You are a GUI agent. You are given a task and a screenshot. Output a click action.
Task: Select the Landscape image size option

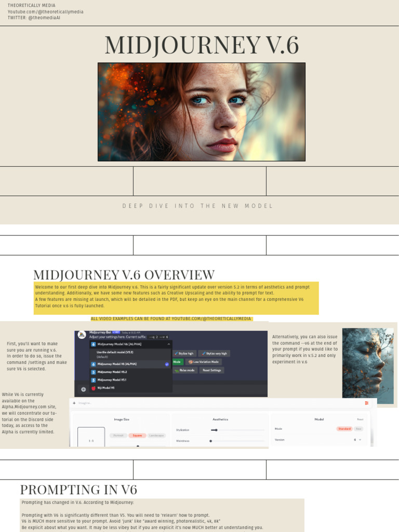click(156, 435)
